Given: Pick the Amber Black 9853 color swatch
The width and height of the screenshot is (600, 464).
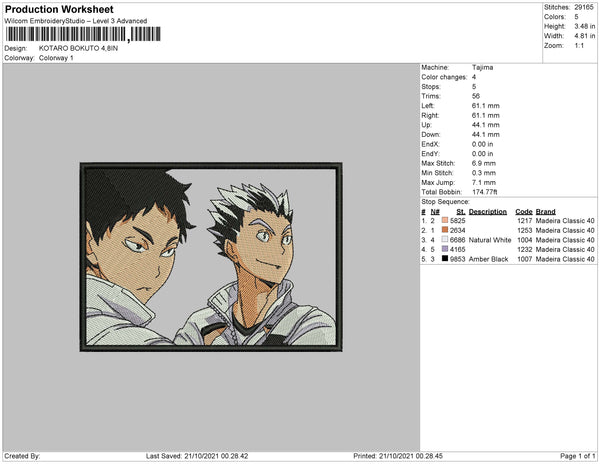Looking at the screenshot, I should [445, 259].
